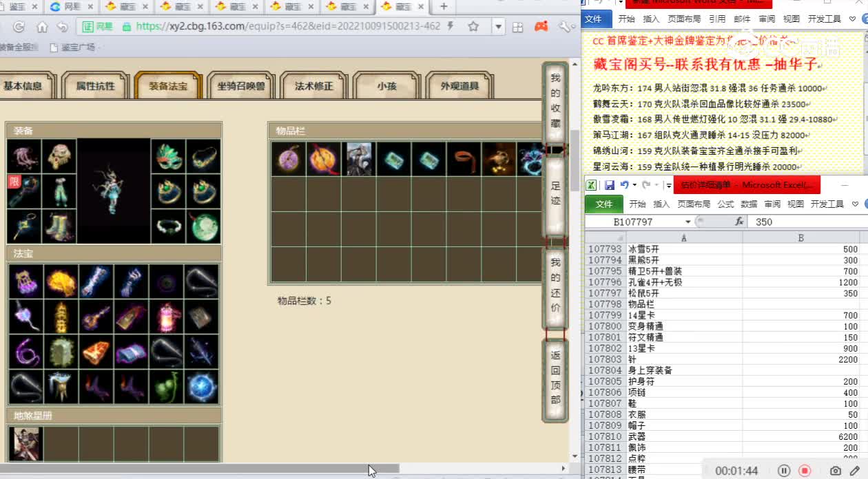Click the Save icon in Excel toolbar
Image resolution: width=868 pixels, height=479 pixels.
610,185
